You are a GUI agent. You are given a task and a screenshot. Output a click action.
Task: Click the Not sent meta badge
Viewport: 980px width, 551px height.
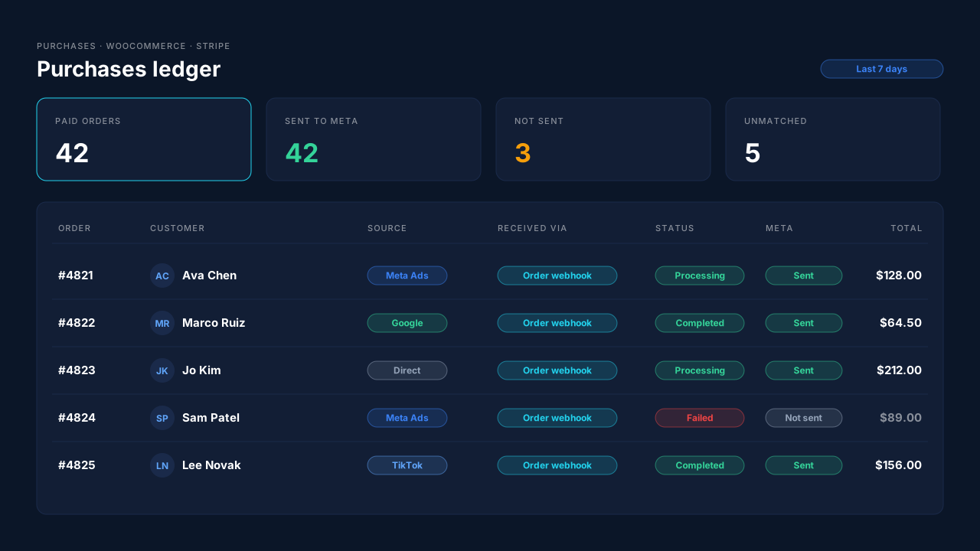click(804, 418)
